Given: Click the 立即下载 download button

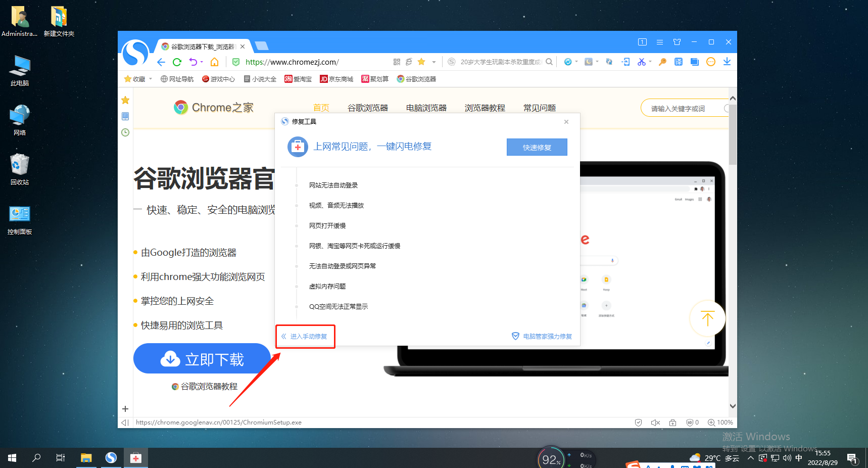Looking at the screenshot, I should [x=202, y=359].
